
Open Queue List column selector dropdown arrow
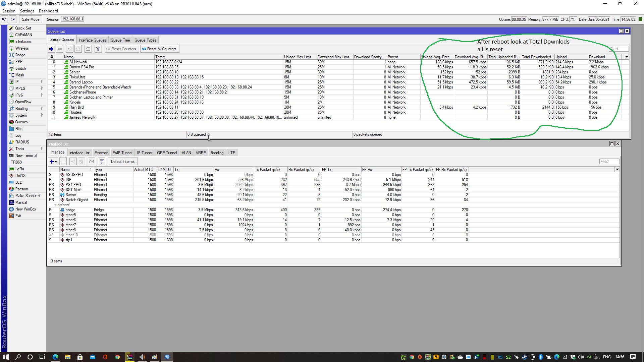(627, 57)
